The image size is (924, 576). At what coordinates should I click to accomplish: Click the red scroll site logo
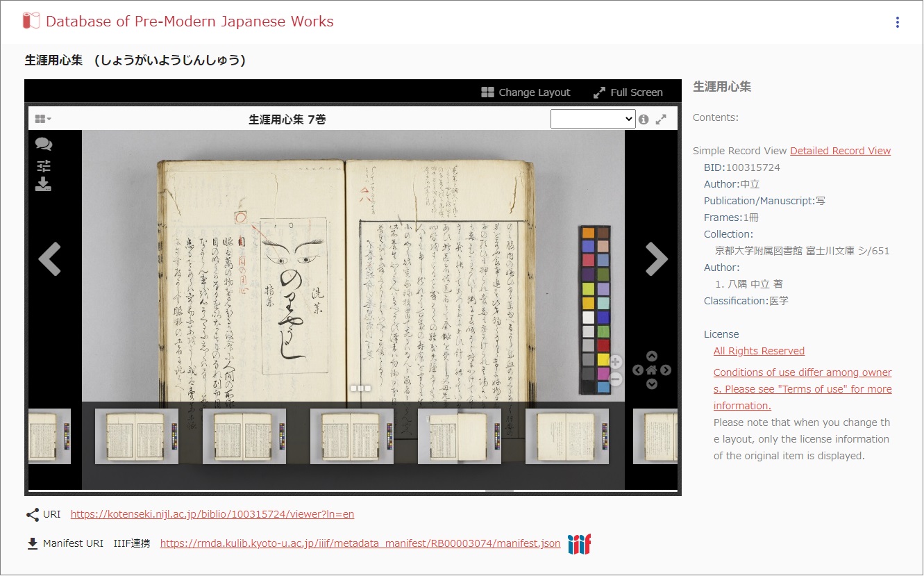click(x=31, y=21)
